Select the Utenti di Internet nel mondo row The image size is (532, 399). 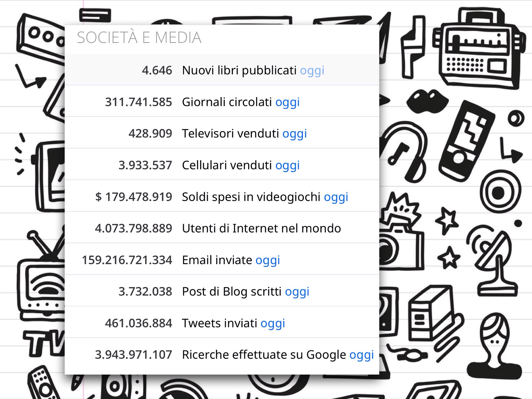tap(222, 228)
